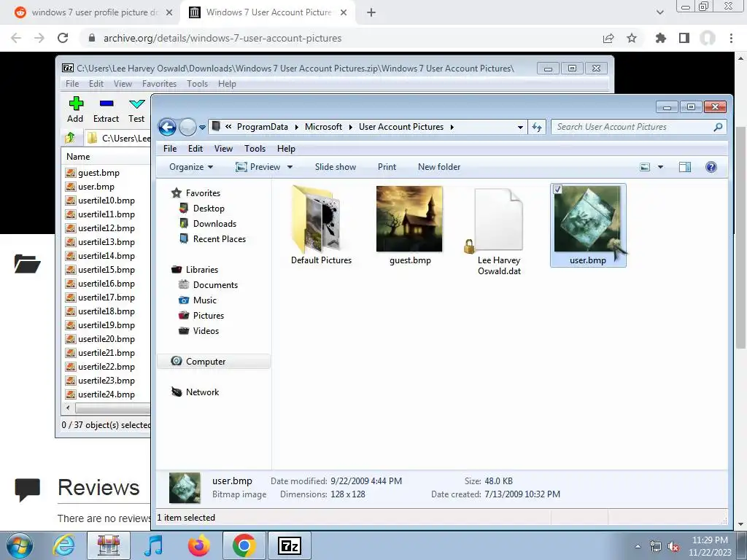The width and height of the screenshot is (747, 560).
Task: Click Explorer forward navigation button
Action: pyautogui.click(x=187, y=127)
